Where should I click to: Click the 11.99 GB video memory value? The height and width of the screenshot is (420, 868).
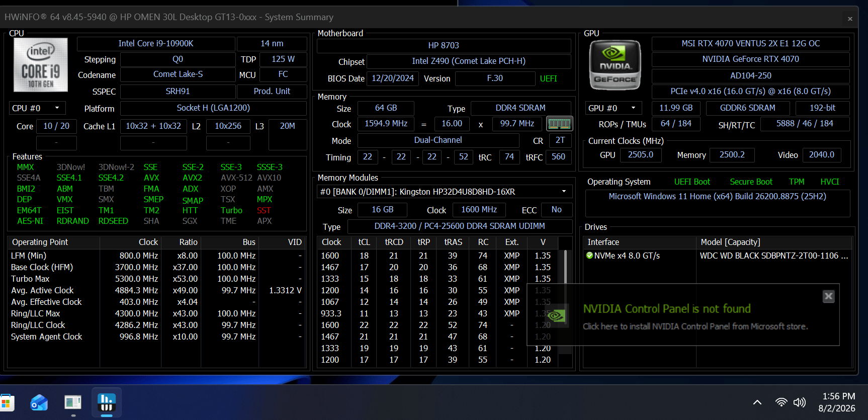[676, 108]
